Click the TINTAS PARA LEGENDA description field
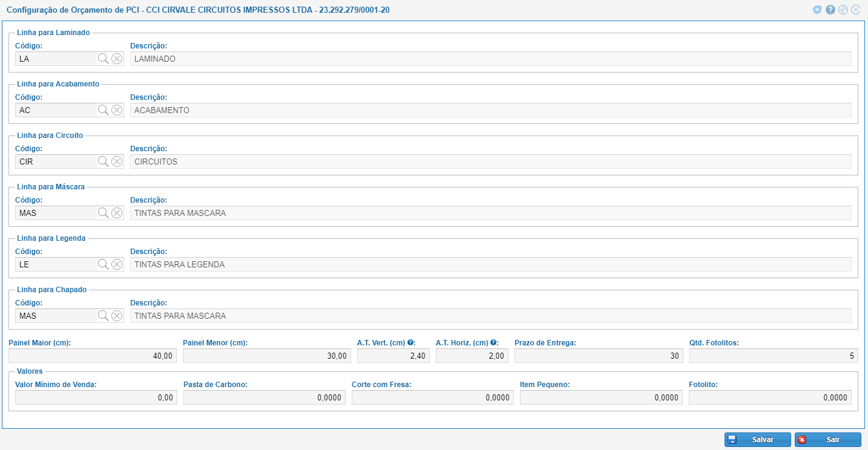 pyautogui.click(x=491, y=264)
